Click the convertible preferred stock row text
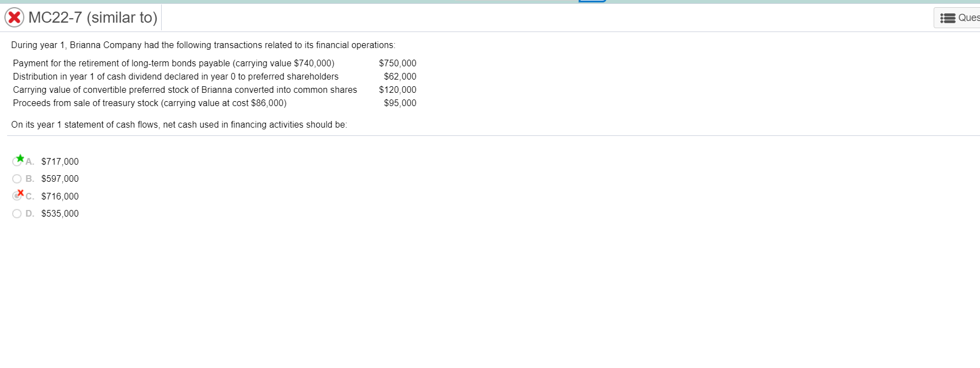Viewport: 980px width, 368px height. click(185, 90)
